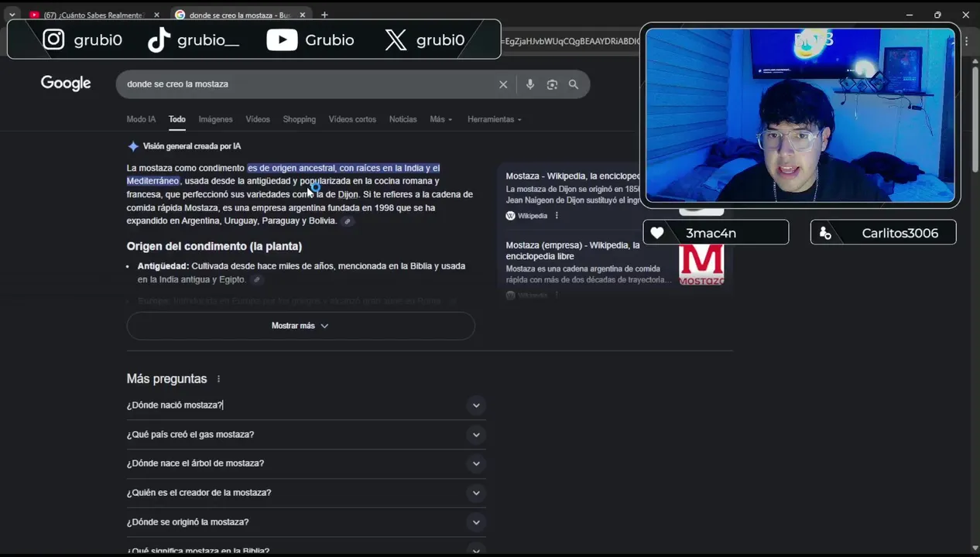Click the X logo in overlay banner
Viewport: 980px width, 557px height.
(x=396, y=40)
